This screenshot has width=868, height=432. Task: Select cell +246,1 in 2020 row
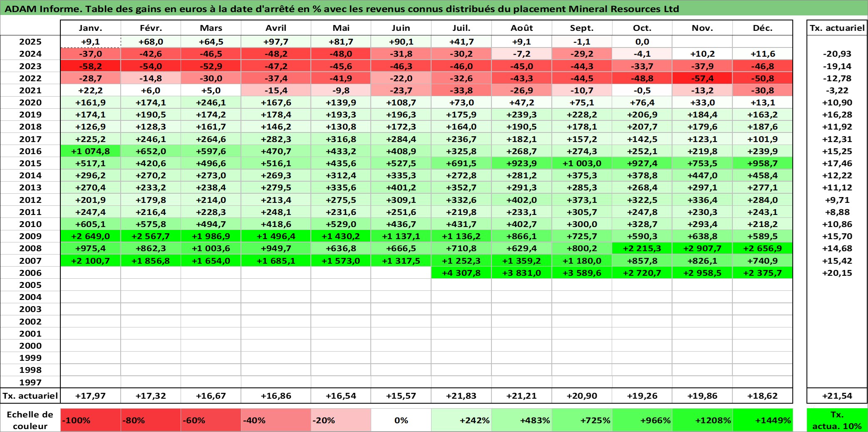pyautogui.click(x=211, y=102)
